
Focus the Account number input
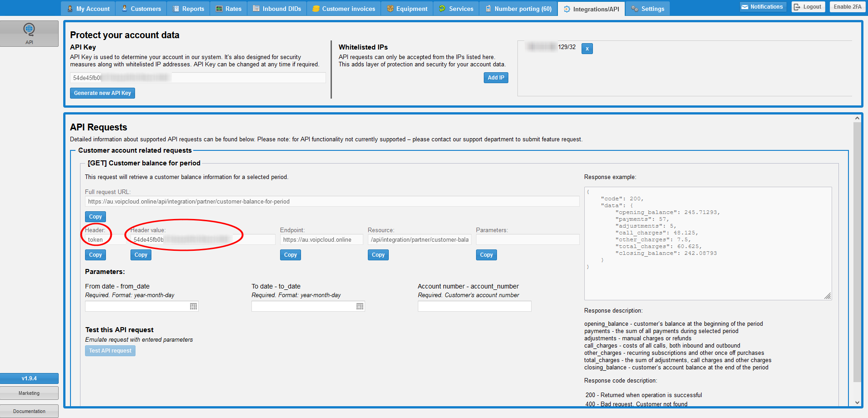pos(474,306)
